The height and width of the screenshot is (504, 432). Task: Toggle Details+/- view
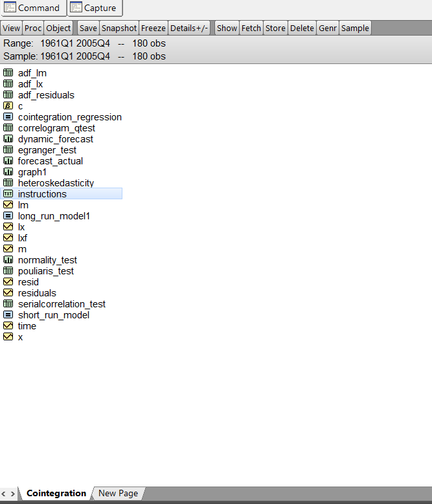coord(189,28)
